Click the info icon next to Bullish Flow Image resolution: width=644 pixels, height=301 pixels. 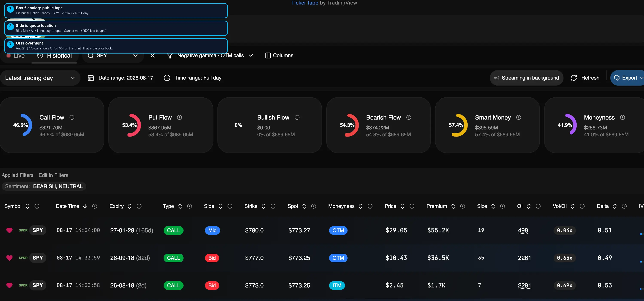tap(297, 117)
